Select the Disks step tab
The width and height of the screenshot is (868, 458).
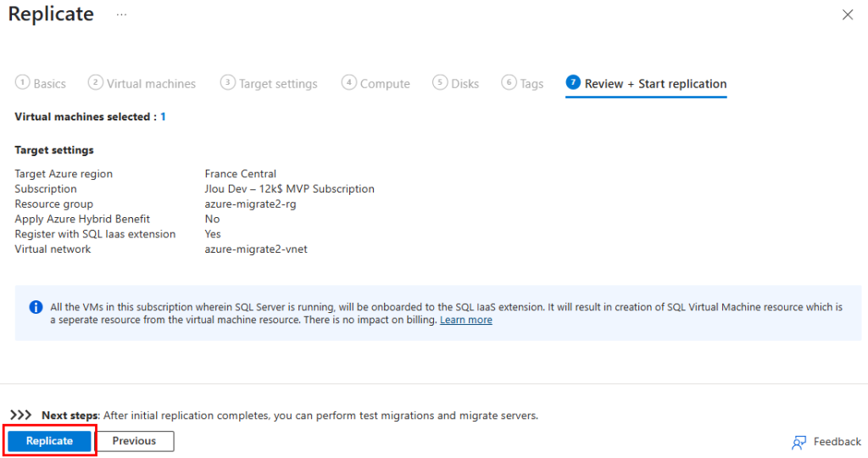click(x=455, y=83)
